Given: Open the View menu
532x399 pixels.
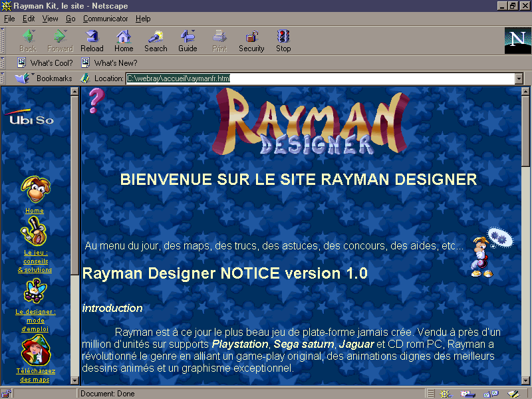Looking at the screenshot, I should (x=50, y=19).
